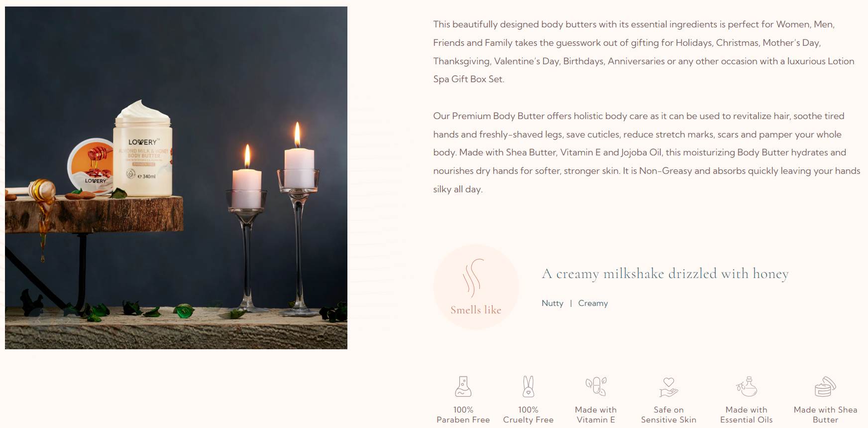868x428 pixels.
Task: Click the Sensitive Skin heart-hand icon
Action: (x=668, y=387)
